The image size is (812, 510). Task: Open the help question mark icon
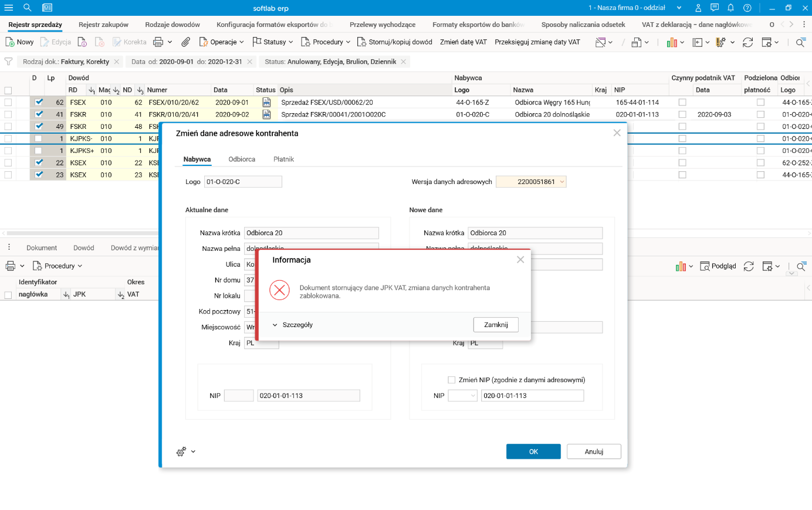click(x=747, y=8)
